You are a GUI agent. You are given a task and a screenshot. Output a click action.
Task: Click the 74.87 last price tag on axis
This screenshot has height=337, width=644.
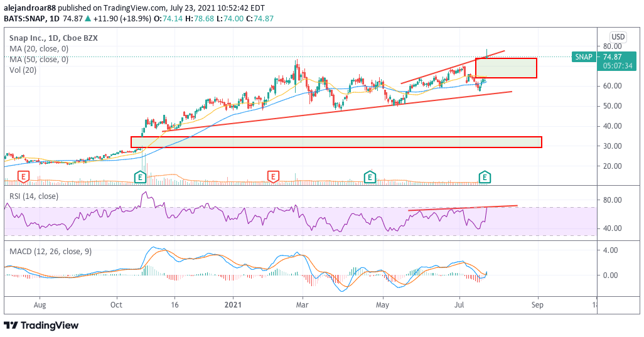613,56
